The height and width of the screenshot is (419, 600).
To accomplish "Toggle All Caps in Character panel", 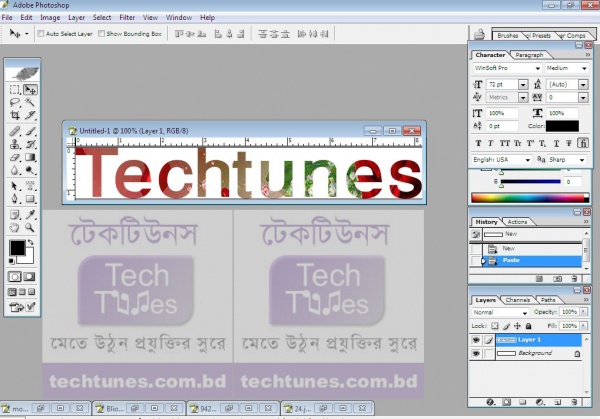I will coord(505,143).
